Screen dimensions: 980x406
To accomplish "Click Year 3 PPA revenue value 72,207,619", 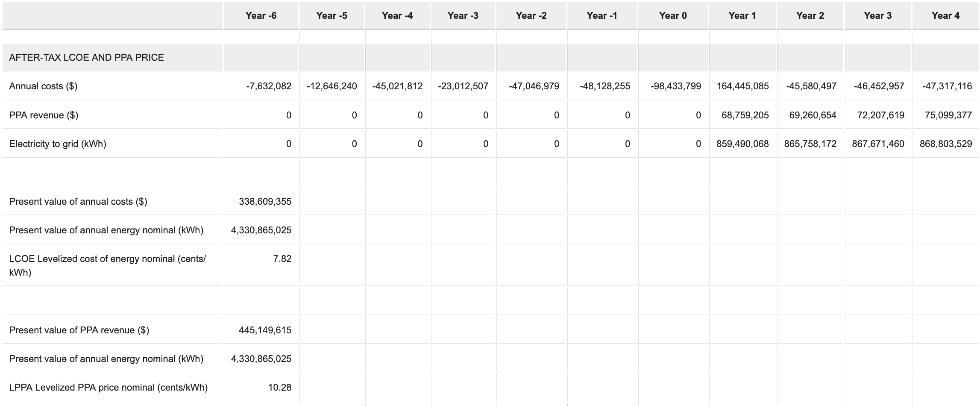I will point(880,115).
